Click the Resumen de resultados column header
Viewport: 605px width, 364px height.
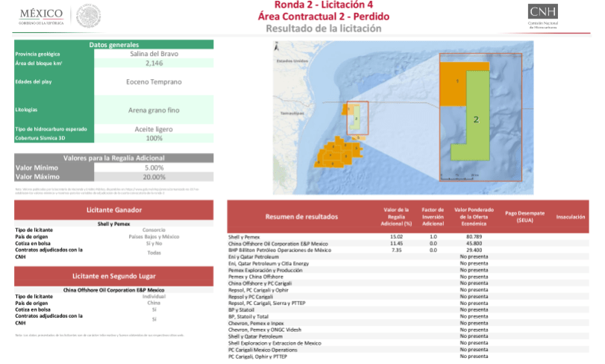(x=301, y=217)
